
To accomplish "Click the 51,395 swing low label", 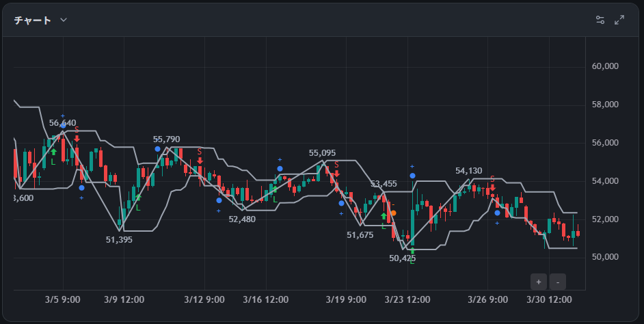I will tap(119, 240).
